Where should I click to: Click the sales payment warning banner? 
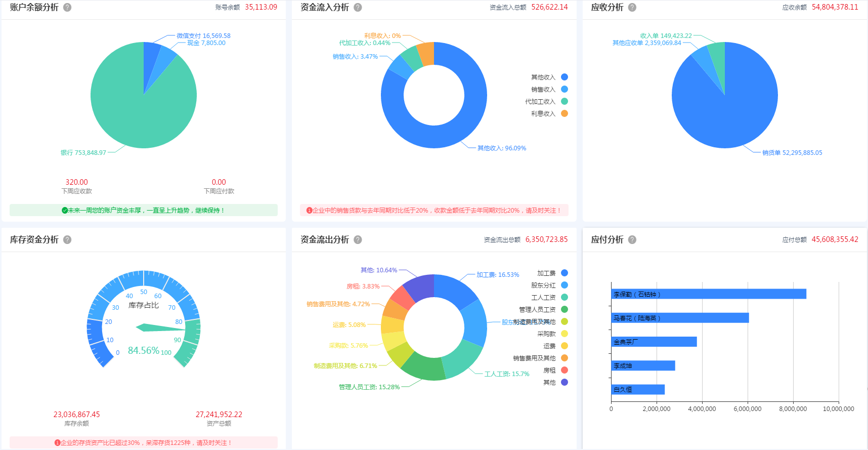pyautogui.click(x=434, y=211)
